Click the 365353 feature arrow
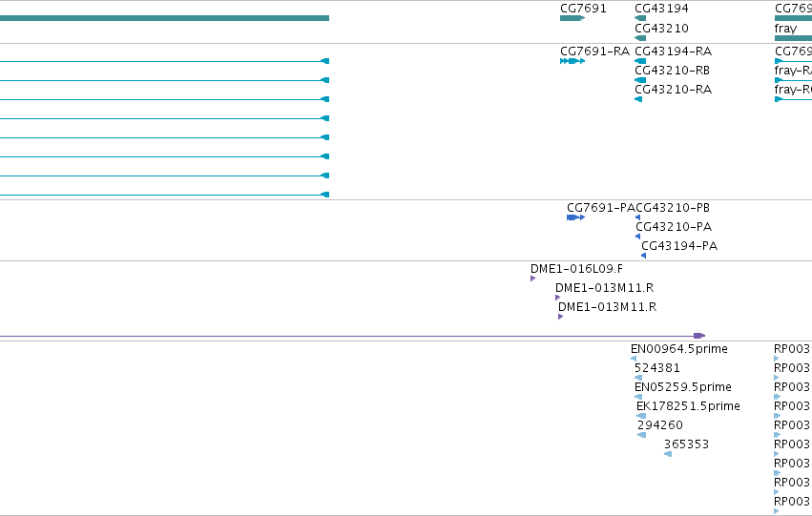 pos(668,454)
